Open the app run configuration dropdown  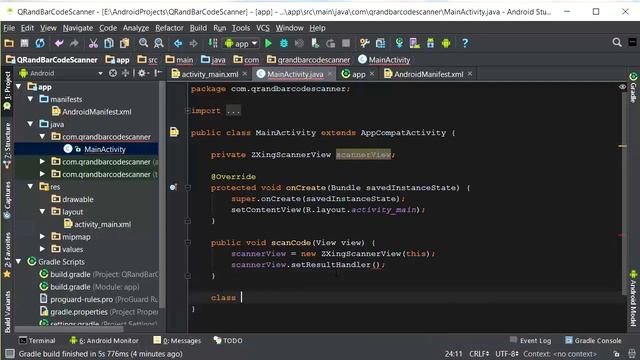(x=241, y=43)
